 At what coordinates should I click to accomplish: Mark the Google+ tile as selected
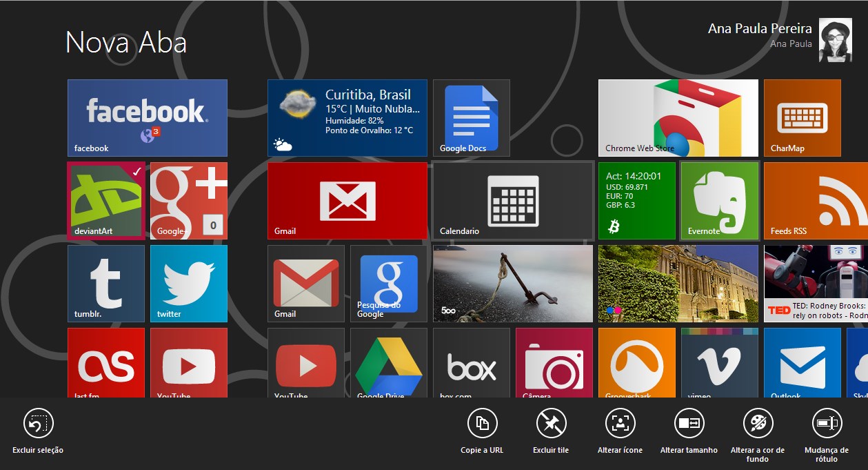(188, 200)
